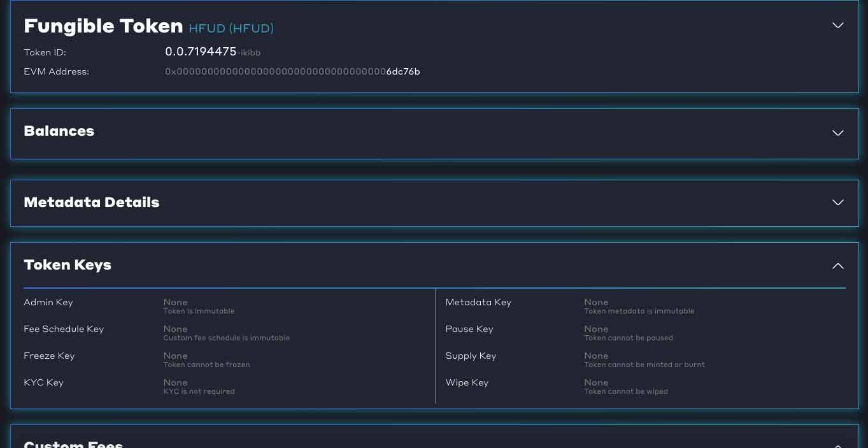Click the HFUD (HFUD) token symbol
Screen dimensions: 868x448
231,28
